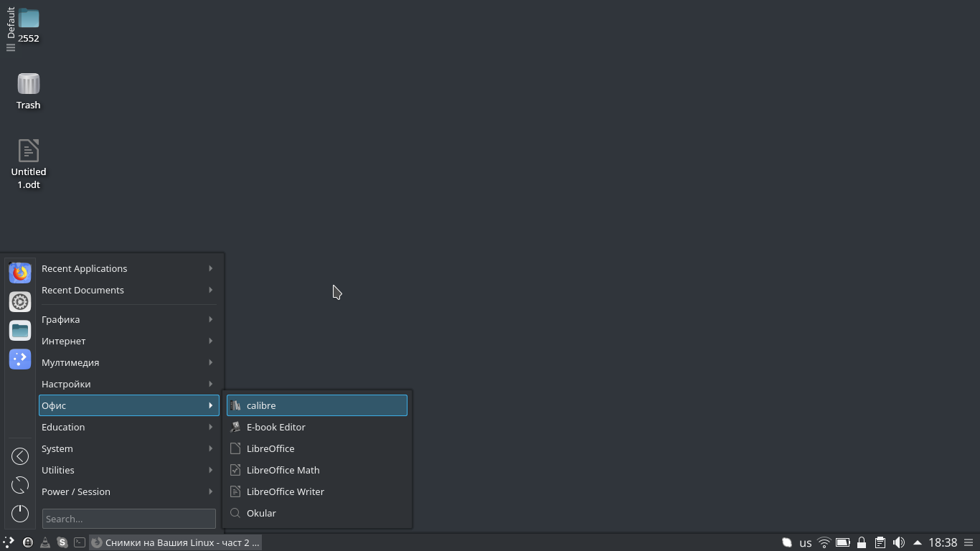This screenshot has width=980, height=551.
Task: Expand the Графика category
Action: coord(128,319)
